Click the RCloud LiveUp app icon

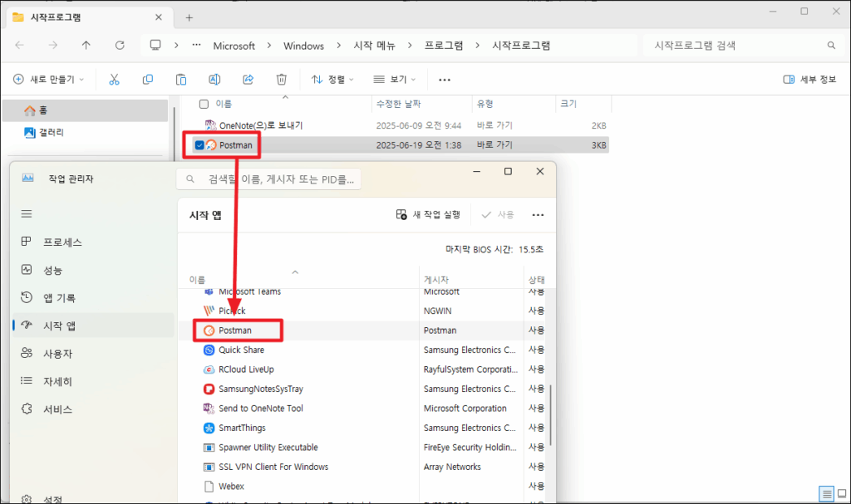pos(209,369)
